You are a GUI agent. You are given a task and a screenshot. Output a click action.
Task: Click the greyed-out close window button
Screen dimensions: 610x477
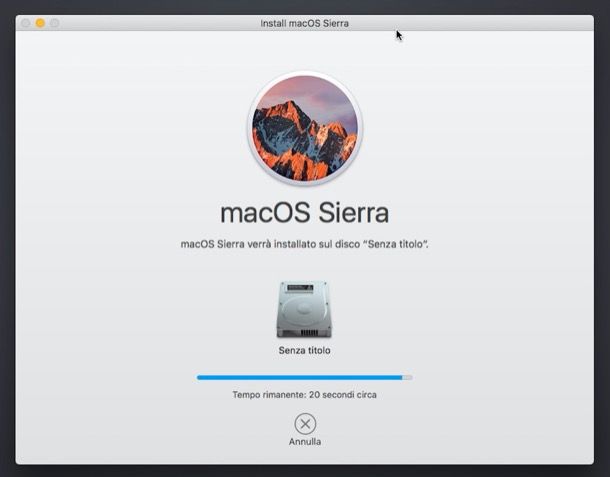click(26, 23)
